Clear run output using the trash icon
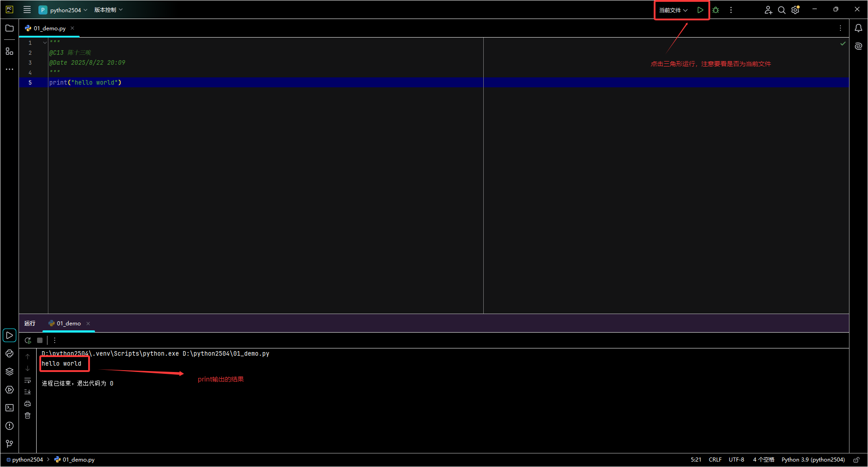The height and width of the screenshot is (467, 868). 28,415
